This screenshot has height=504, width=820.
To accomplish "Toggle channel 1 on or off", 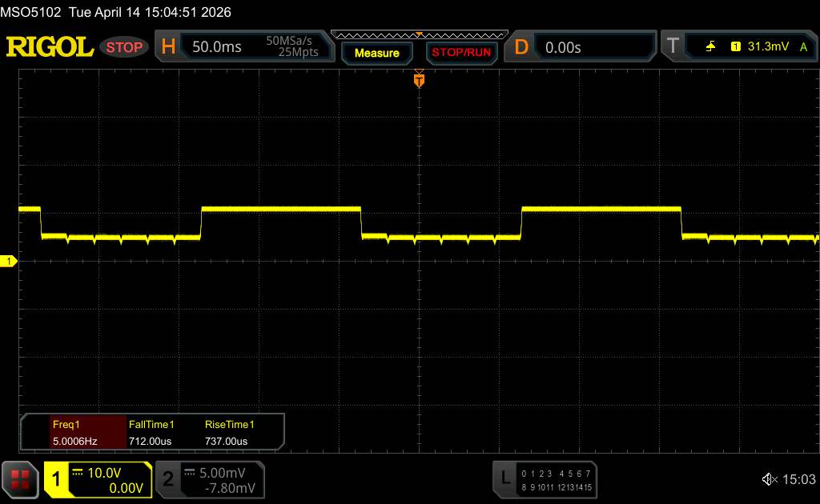I will click(57, 479).
